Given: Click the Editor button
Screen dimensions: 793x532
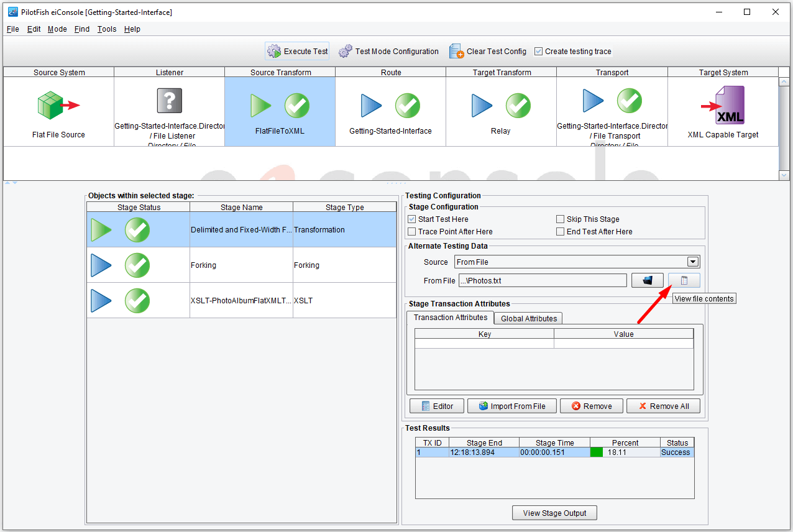Looking at the screenshot, I should coord(437,406).
